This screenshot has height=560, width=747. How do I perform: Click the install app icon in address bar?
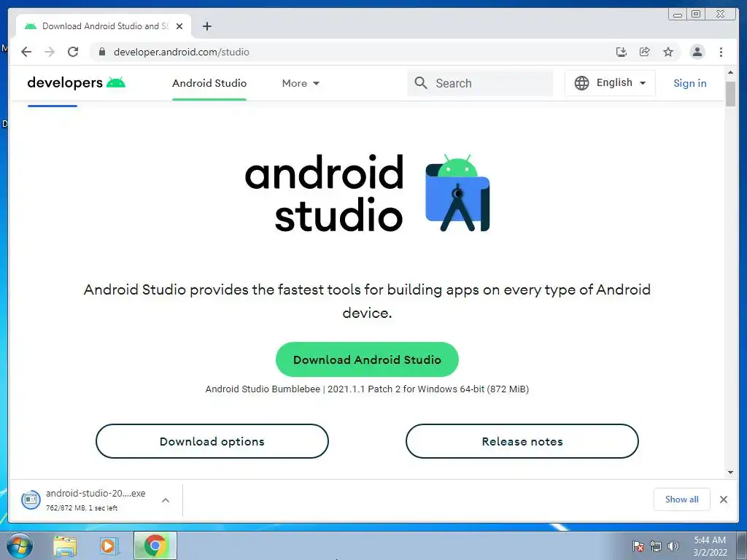click(x=622, y=52)
